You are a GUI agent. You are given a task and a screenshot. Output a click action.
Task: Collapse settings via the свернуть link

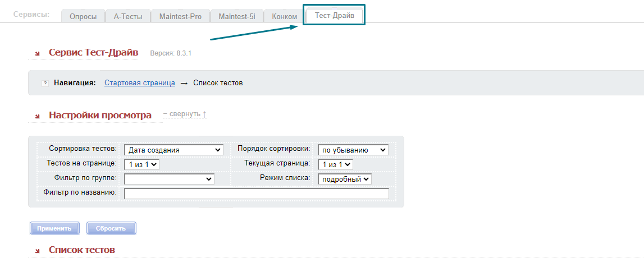pos(184,114)
